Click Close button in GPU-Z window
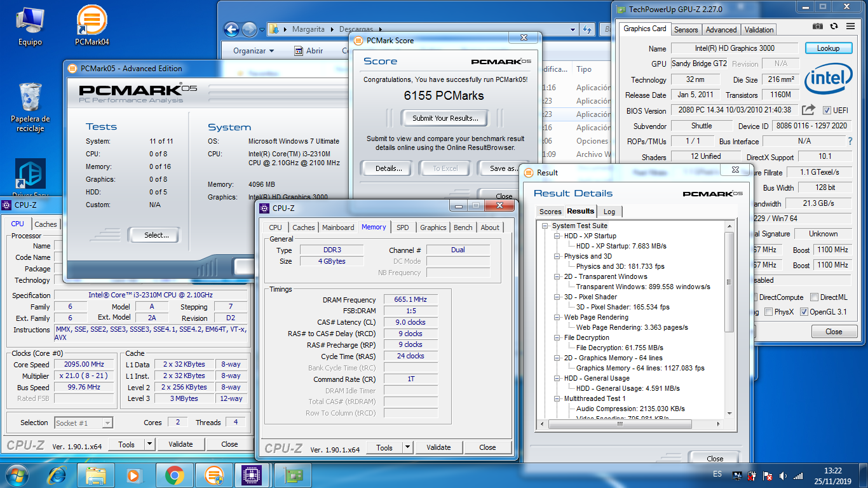This screenshot has height=488, width=868. point(834,332)
